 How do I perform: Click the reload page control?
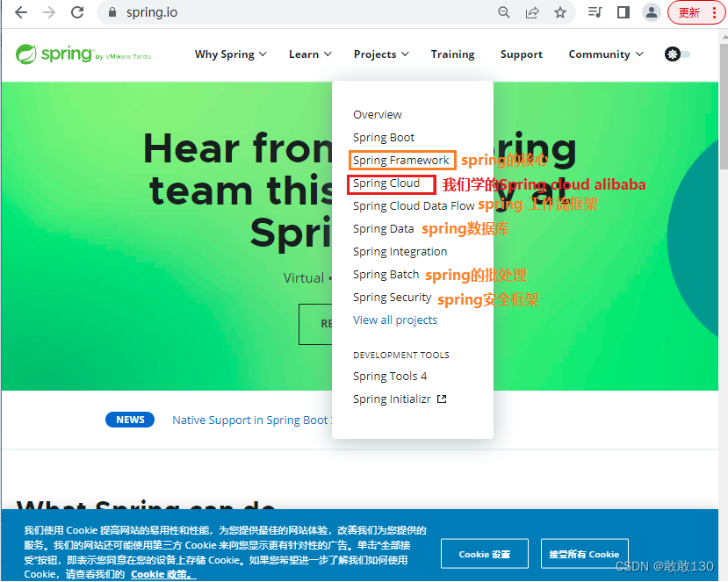[78, 13]
